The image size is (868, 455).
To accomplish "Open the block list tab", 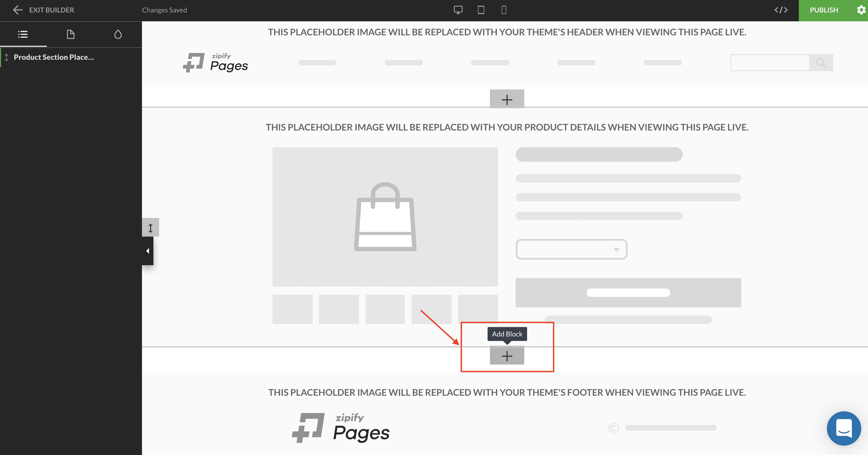I will 23,34.
